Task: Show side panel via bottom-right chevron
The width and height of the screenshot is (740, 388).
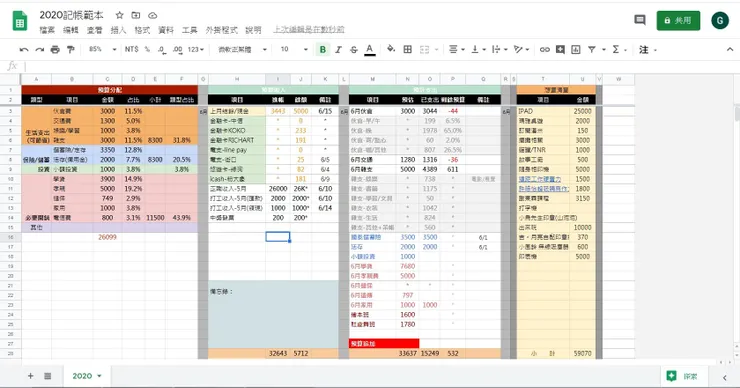Action: [725, 377]
